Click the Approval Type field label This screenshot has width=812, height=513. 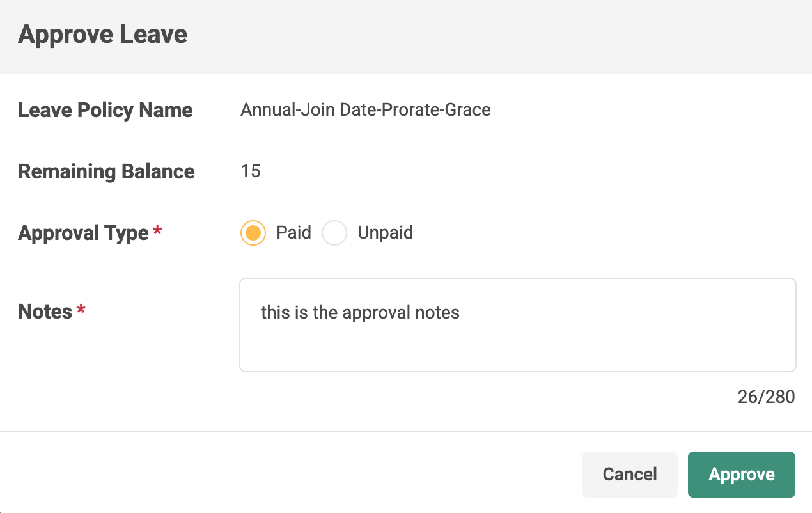(x=83, y=233)
